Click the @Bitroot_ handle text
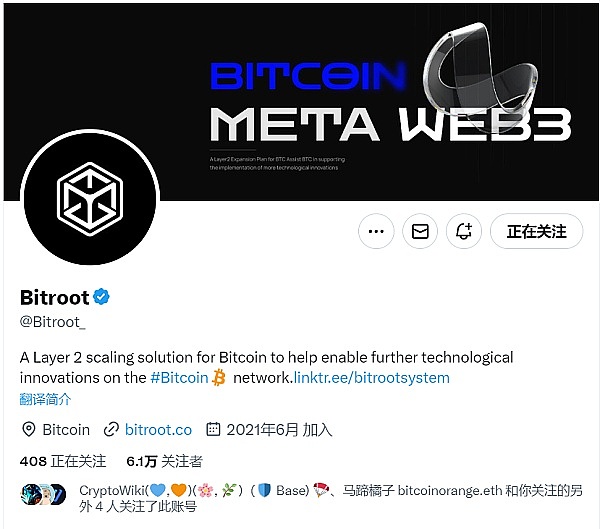 tap(53, 322)
